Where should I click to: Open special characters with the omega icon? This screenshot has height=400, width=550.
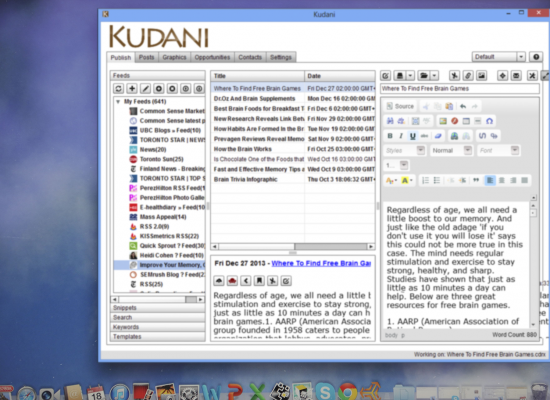(489, 121)
